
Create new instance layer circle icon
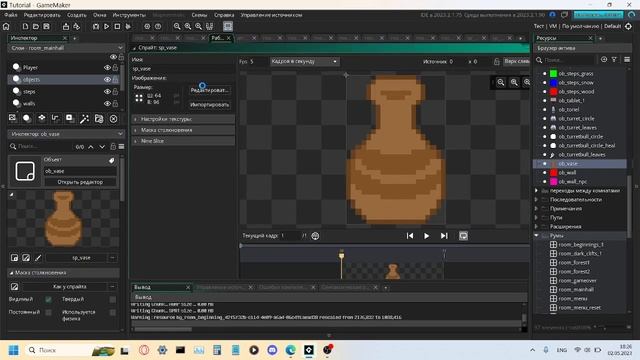tap(27, 118)
